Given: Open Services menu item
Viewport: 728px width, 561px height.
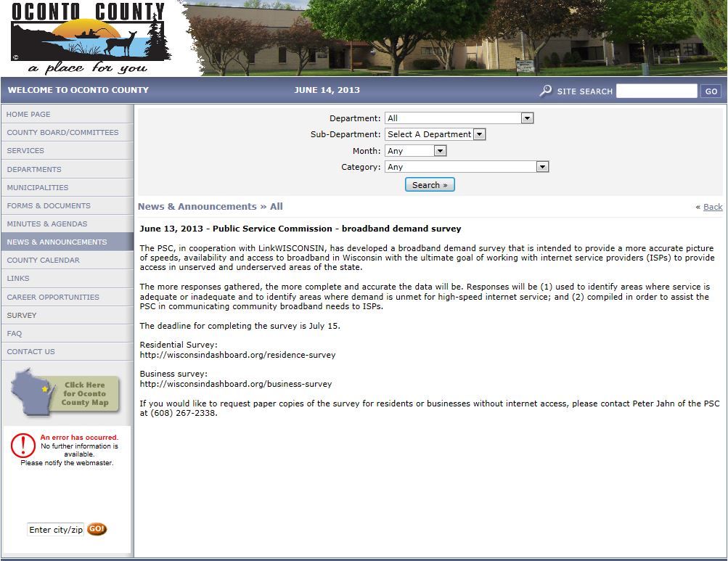Looking at the screenshot, I should pyautogui.click(x=68, y=150).
